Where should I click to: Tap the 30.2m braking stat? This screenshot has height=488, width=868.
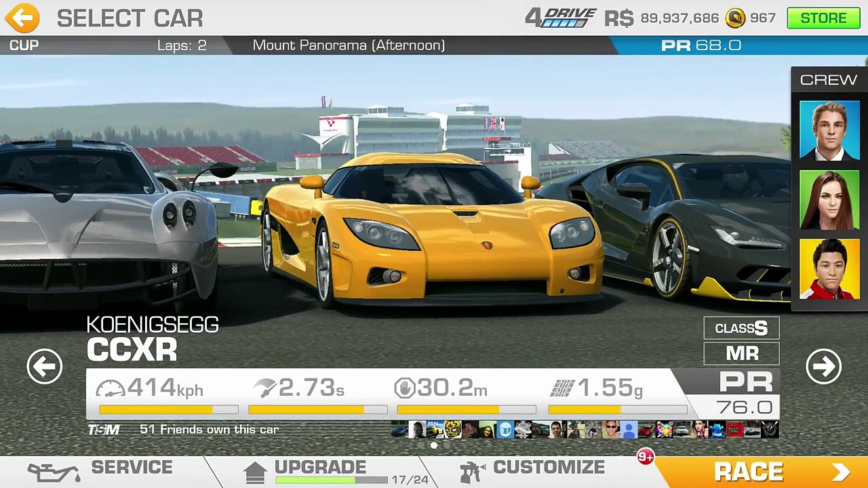pos(441,388)
